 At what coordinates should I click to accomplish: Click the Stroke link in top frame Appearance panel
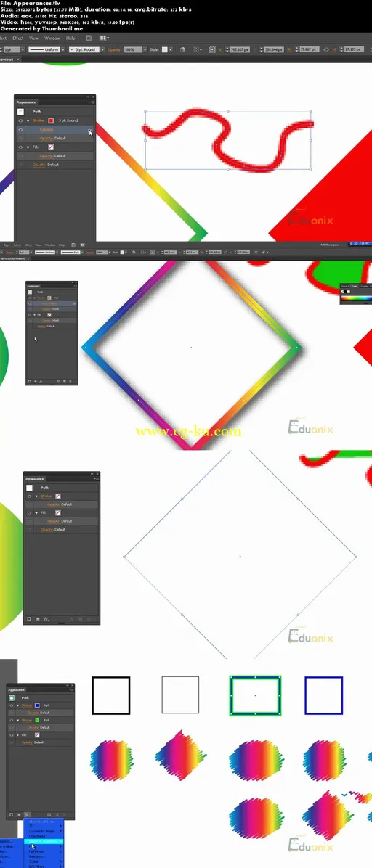39,120
